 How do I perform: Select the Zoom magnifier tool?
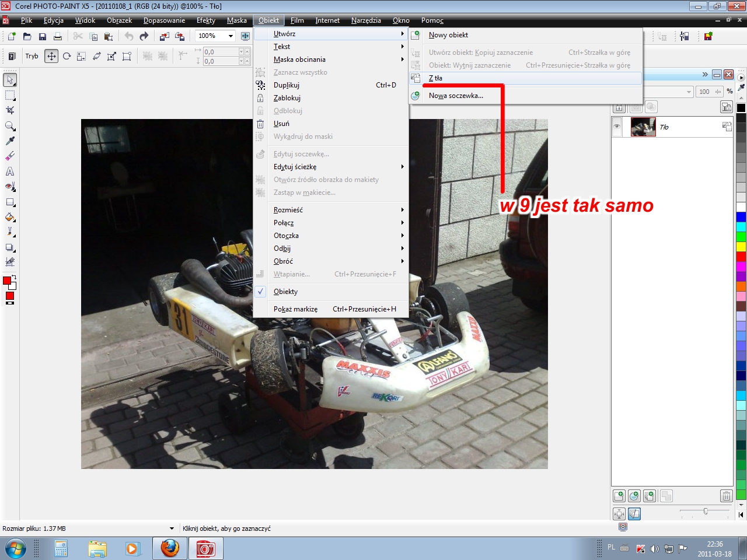tap(10, 126)
